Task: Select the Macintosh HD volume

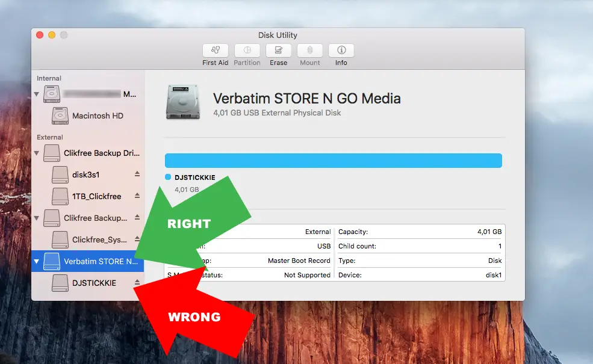Action: (x=88, y=116)
